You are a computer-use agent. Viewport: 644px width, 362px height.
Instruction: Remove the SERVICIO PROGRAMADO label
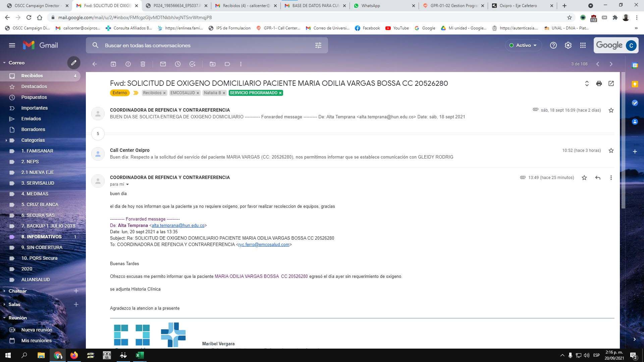click(x=280, y=93)
